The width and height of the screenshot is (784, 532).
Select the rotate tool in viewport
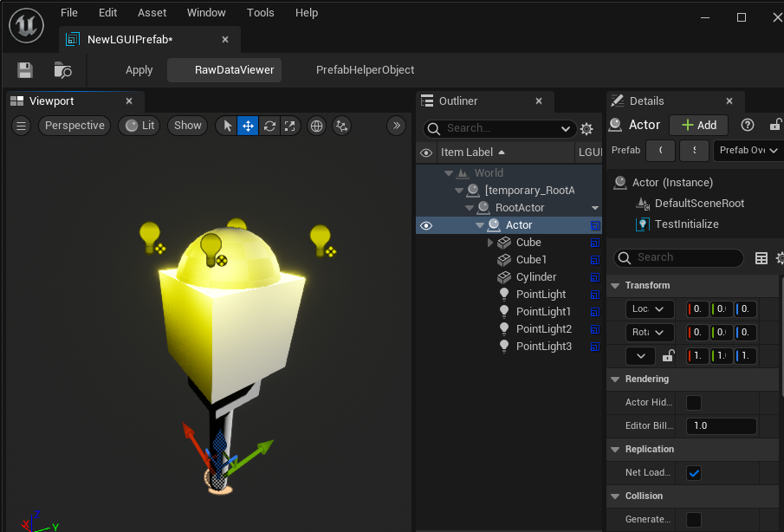tap(269, 126)
